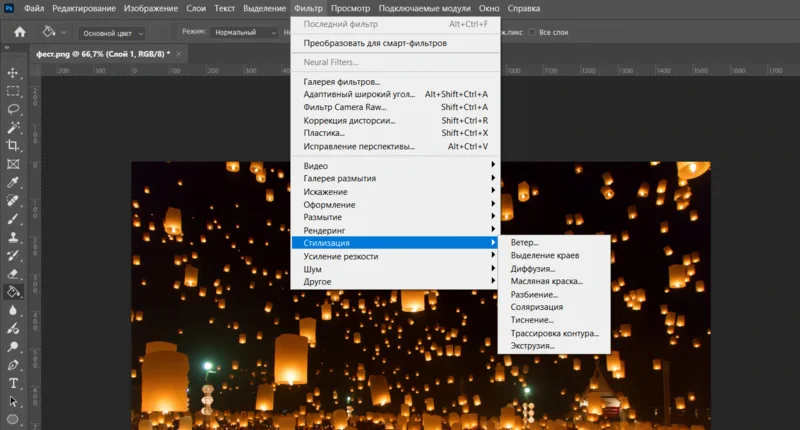This screenshot has height=430, width=800.
Task: Select the Lasso tool
Action: 13,109
